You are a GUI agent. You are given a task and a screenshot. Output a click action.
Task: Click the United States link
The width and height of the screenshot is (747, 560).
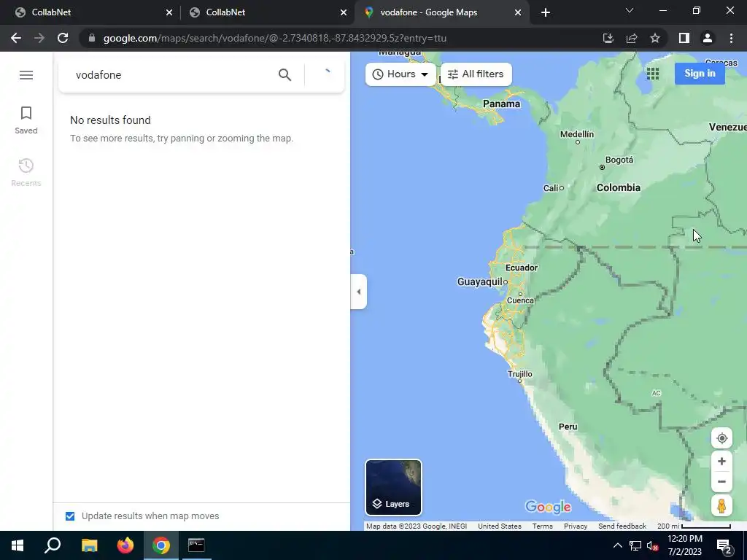coord(499,526)
